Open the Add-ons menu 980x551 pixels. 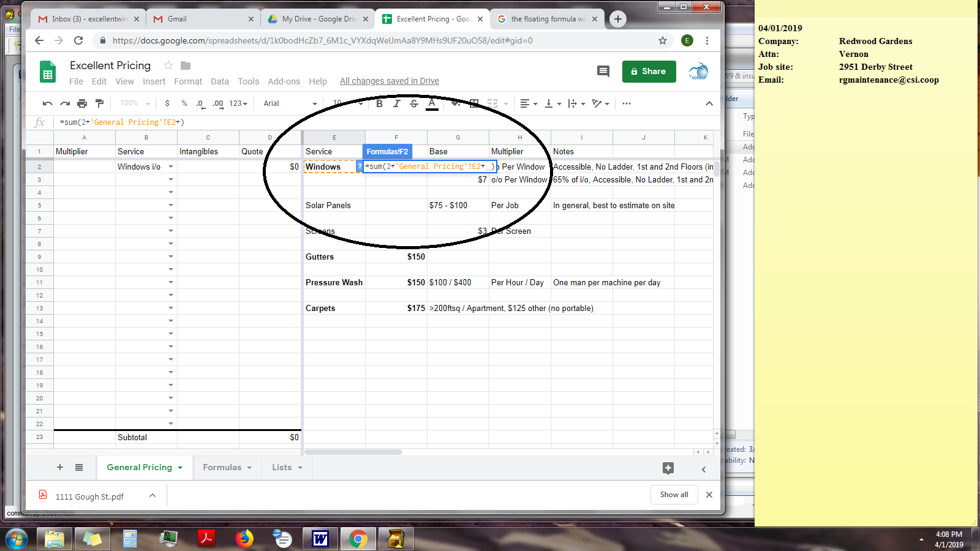[x=284, y=81]
